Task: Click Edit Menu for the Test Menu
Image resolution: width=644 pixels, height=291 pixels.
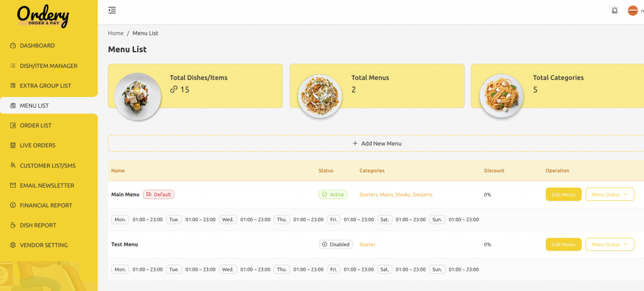Action: click(x=563, y=244)
